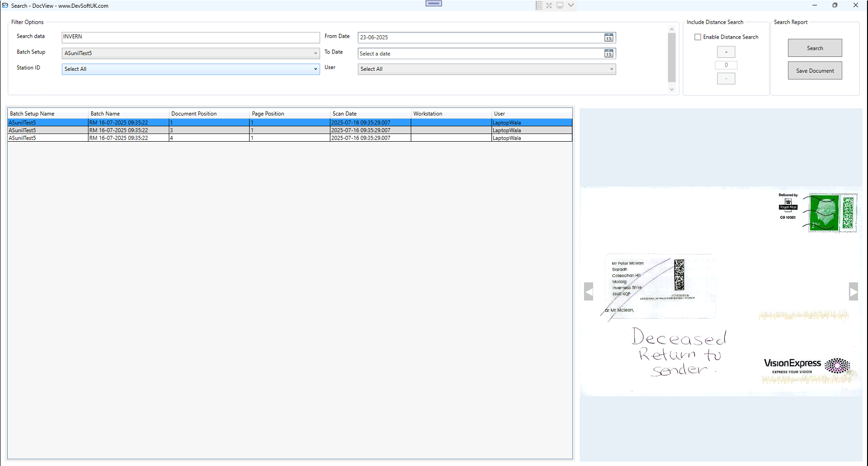Open the Batch Setup dropdown

(x=316, y=53)
